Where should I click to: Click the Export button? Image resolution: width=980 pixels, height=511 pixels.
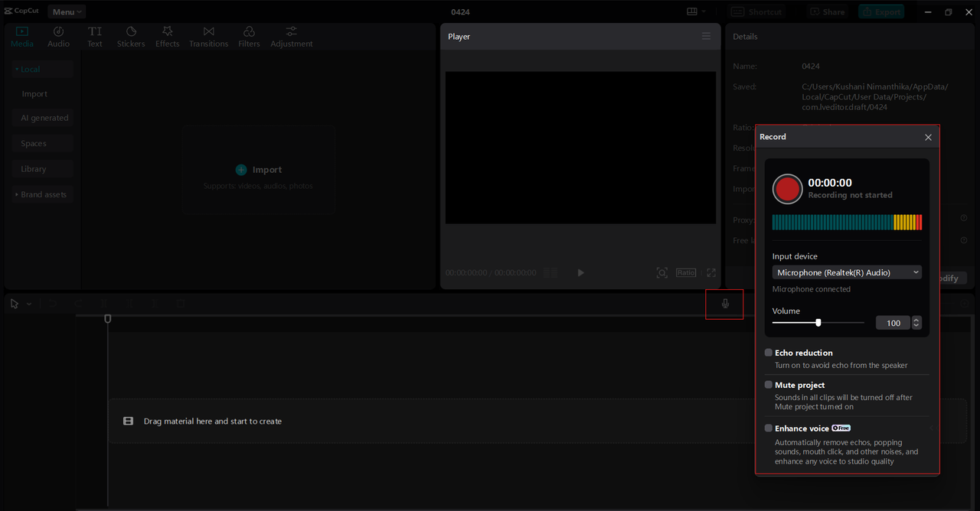tap(881, 11)
